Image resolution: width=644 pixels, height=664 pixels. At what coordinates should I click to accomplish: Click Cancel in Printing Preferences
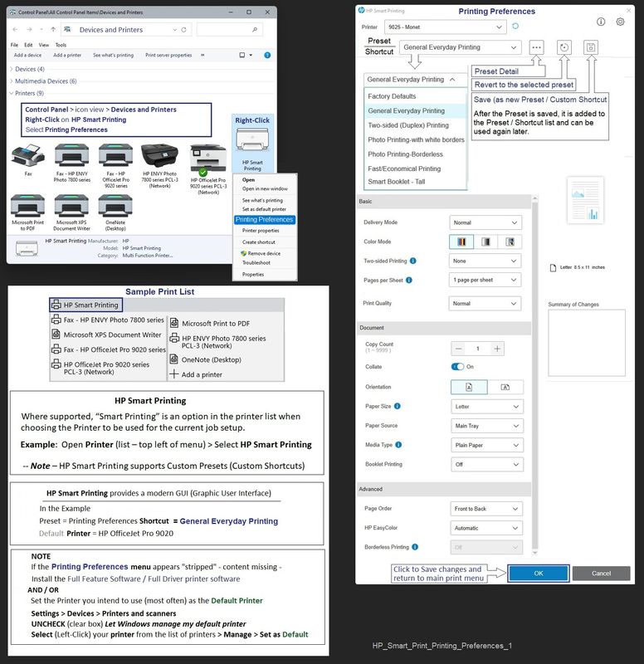point(601,574)
